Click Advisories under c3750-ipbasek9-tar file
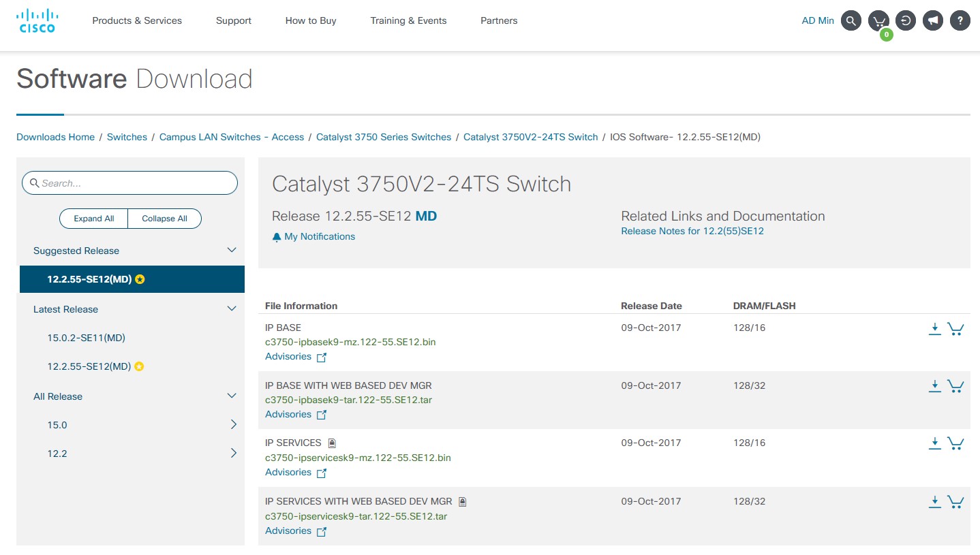Image resolution: width=980 pixels, height=555 pixels. [288, 414]
